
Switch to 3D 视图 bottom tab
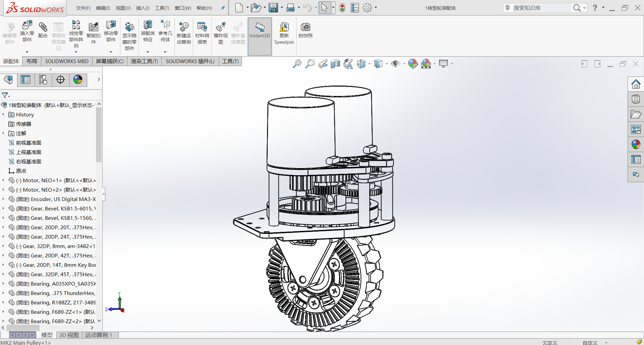coord(69,335)
